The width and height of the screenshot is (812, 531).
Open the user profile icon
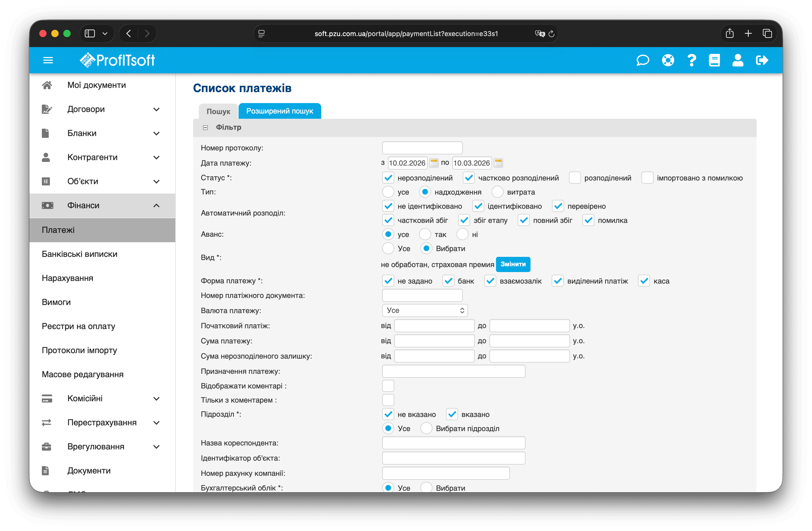click(738, 60)
